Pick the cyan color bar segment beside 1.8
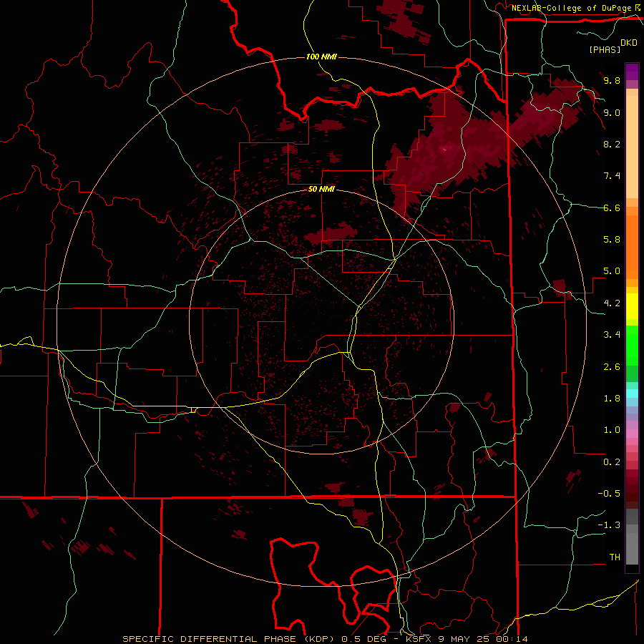Viewport: 644px width, 644px height. (x=632, y=394)
